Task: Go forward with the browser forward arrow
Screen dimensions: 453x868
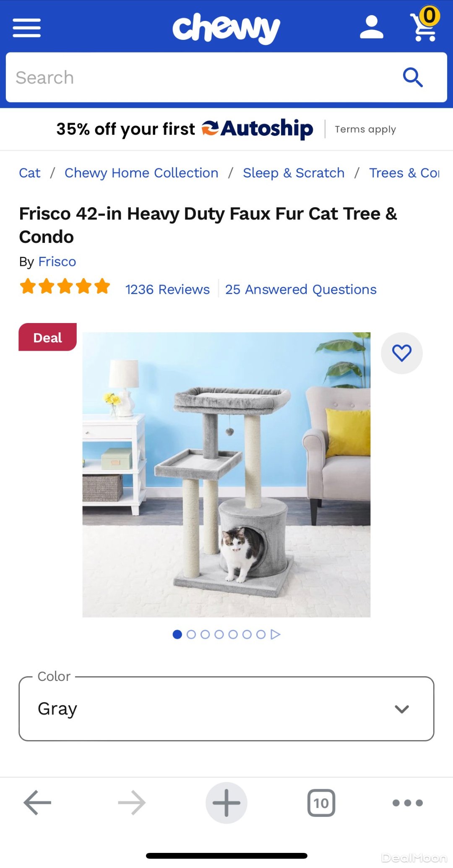Action: [x=132, y=803]
